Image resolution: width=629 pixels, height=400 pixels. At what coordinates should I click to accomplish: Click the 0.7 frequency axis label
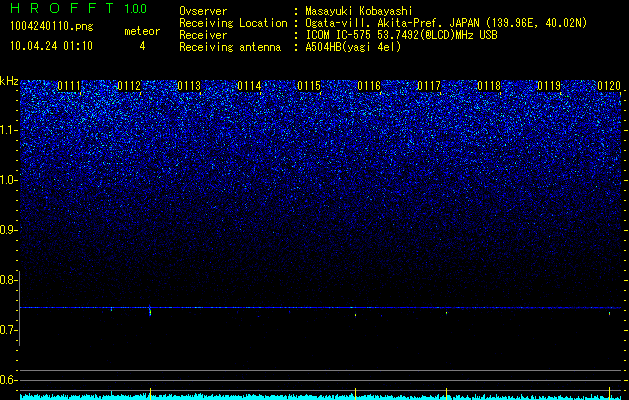pos(8,330)
